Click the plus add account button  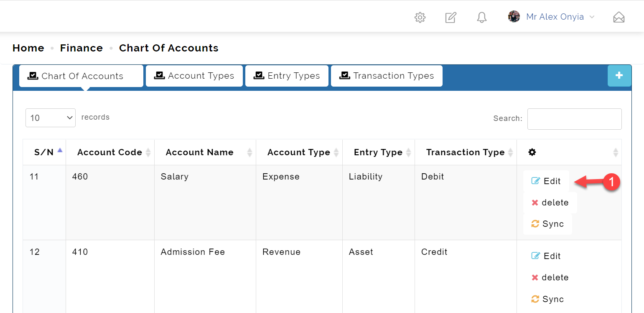(619, 76)
